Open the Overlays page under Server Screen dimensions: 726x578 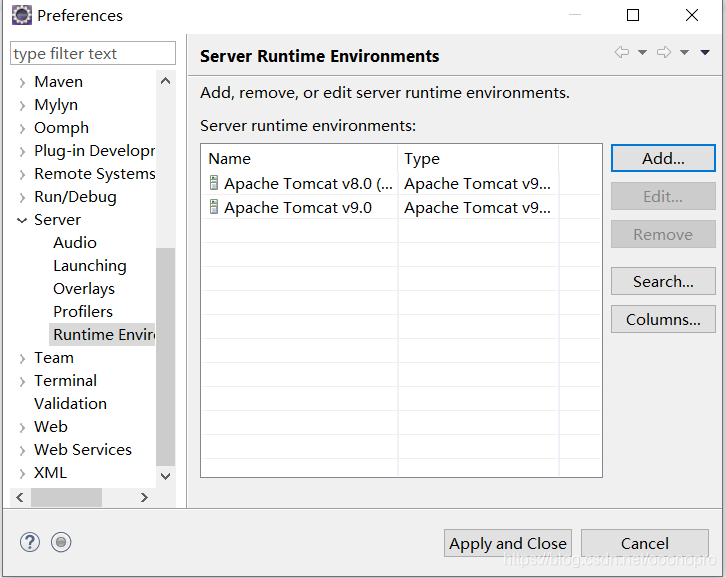click(84, 289)
